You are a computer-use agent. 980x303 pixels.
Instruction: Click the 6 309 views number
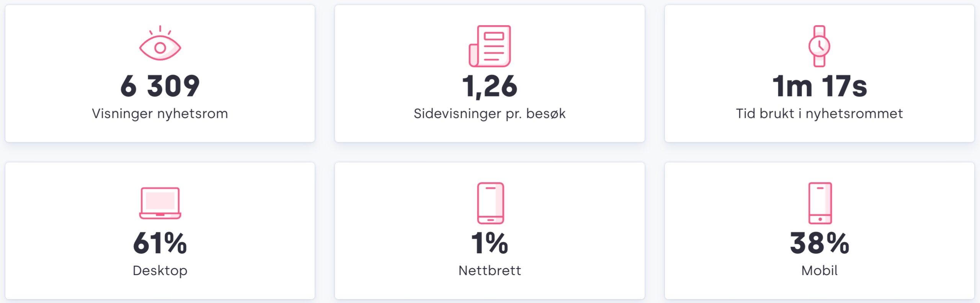coord(160,86)
